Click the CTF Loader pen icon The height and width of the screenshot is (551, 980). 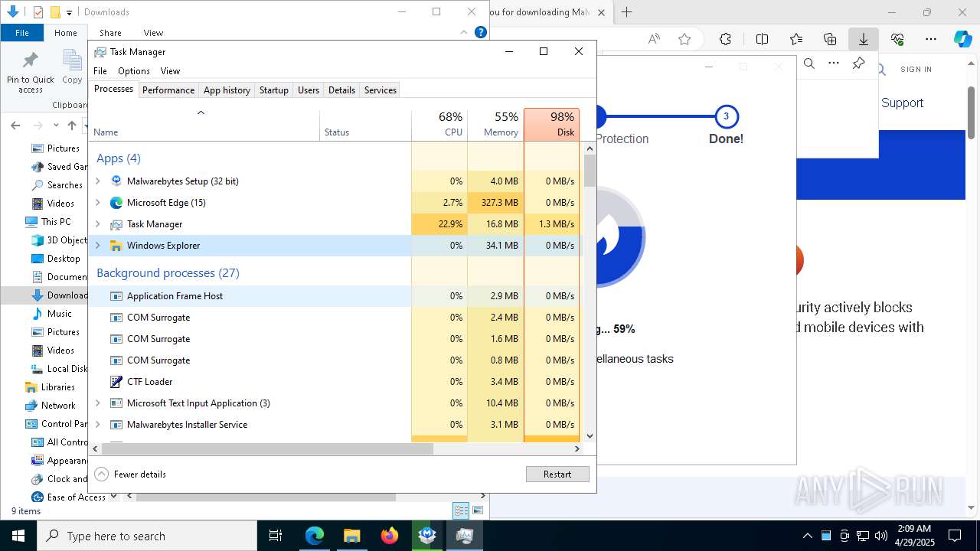116,382
